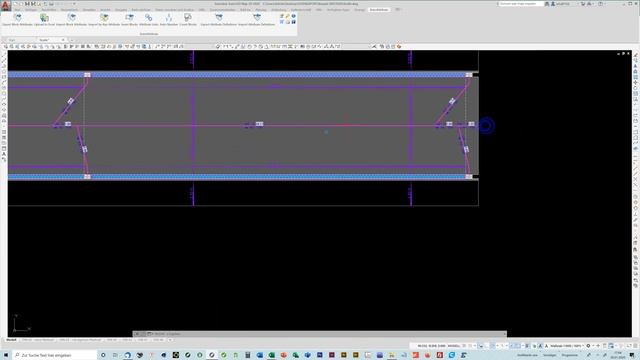The height and width of the screenshot is (360, 640).
Task: Select the Multiline Text tool
Action: 4,154
